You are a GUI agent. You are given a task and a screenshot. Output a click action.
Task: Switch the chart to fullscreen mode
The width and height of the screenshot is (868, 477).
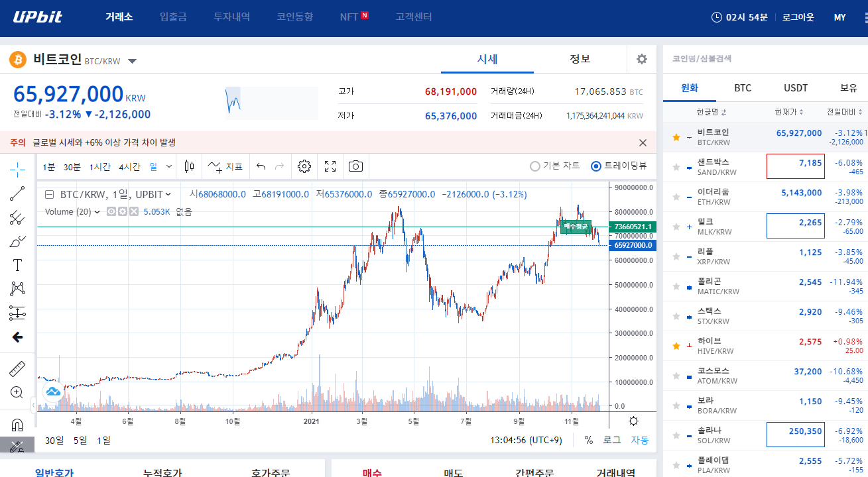pyautogui.click(x=330, y=167)
